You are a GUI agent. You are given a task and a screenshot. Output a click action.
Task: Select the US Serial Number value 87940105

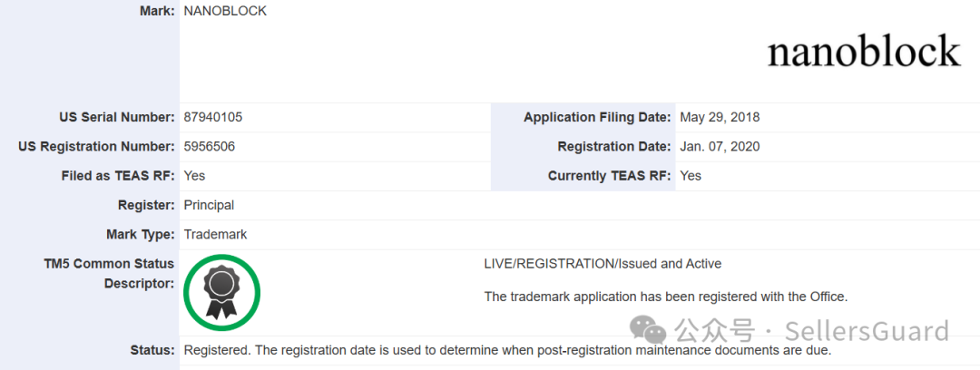212,117
